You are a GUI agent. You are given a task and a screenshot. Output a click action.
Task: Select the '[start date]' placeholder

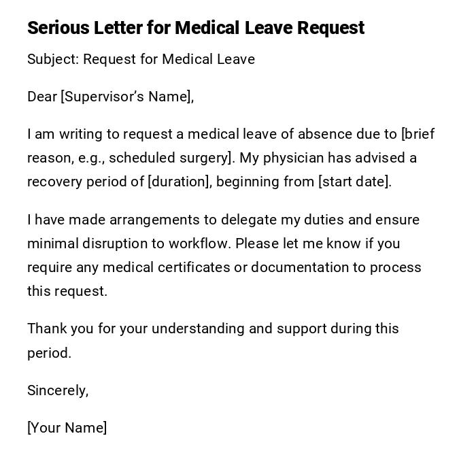point(354,182)
